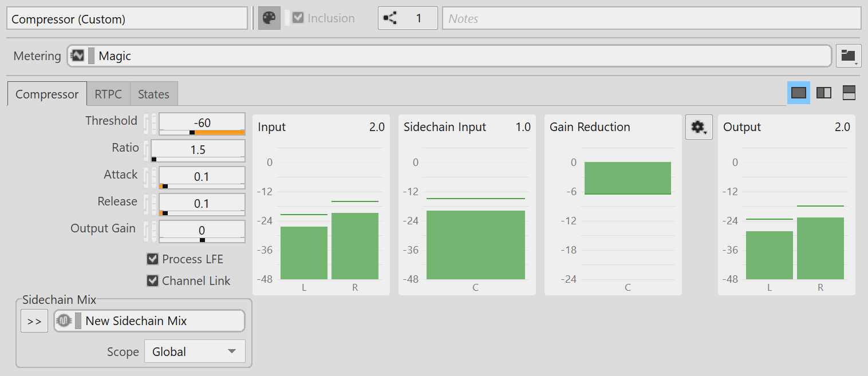The width and height of the screenshot is (868, 376).
Task: Open the States tab
Action: pyautogui.click(x=153, y=94)
